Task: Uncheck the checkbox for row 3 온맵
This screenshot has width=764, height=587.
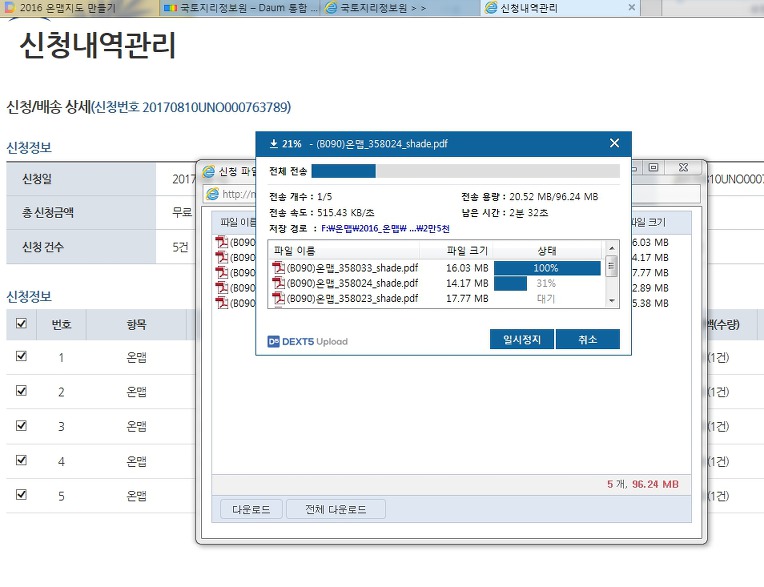Action: click(x=21, y=425)
